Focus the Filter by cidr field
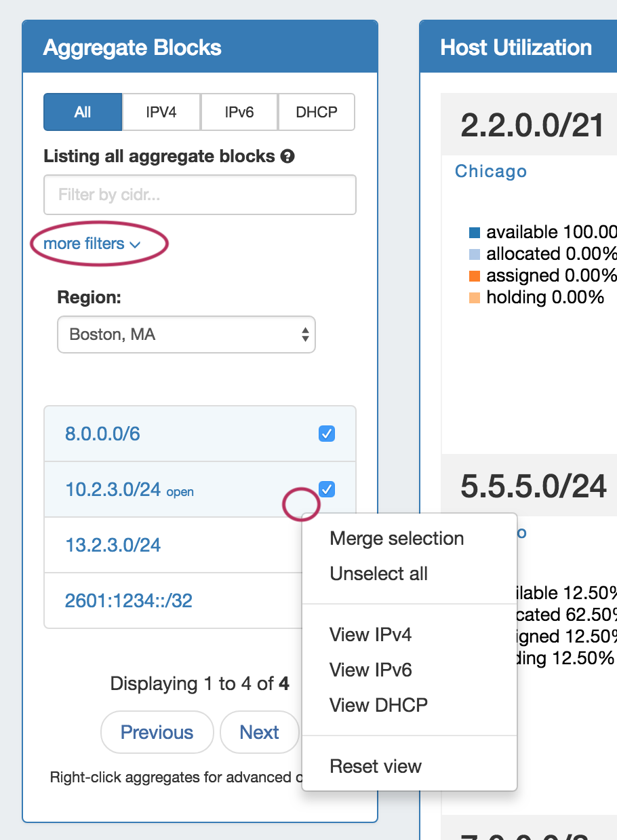 (200, 195)
